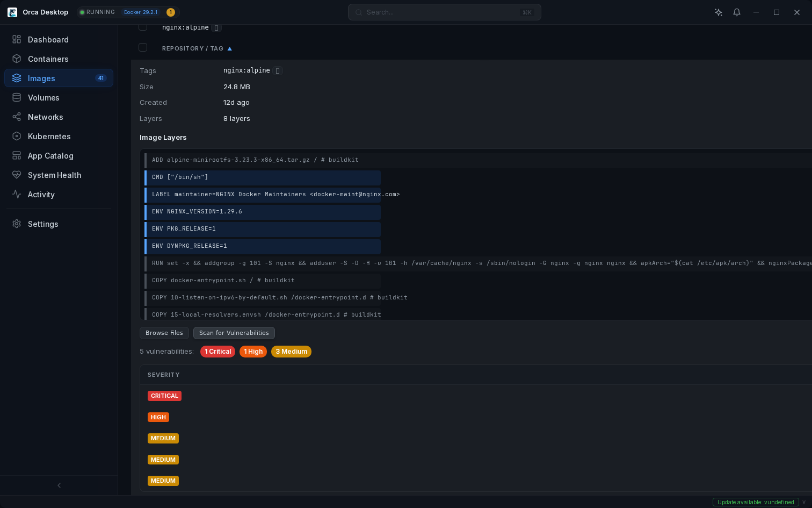This screenshot has width=812, height=508.
Task: Open Settings via the gear icon
Action: pyautogui.click(x=17, y=224)
